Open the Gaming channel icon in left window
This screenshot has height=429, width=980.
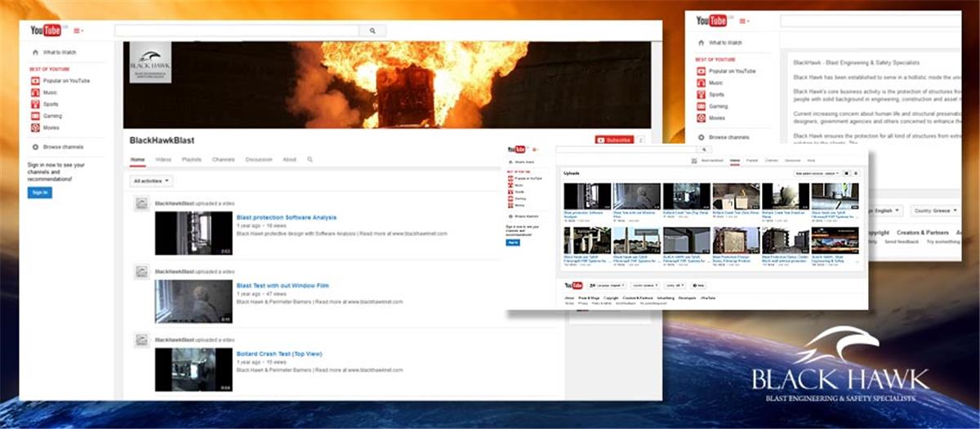point(34,116)
